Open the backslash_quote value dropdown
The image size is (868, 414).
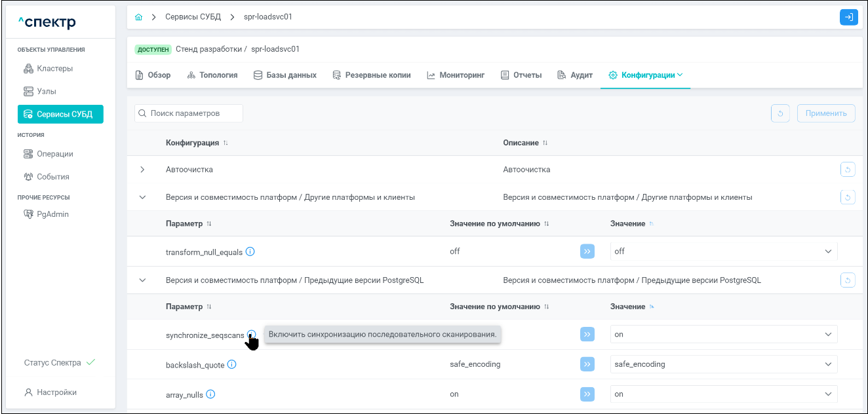click(723, 364)
